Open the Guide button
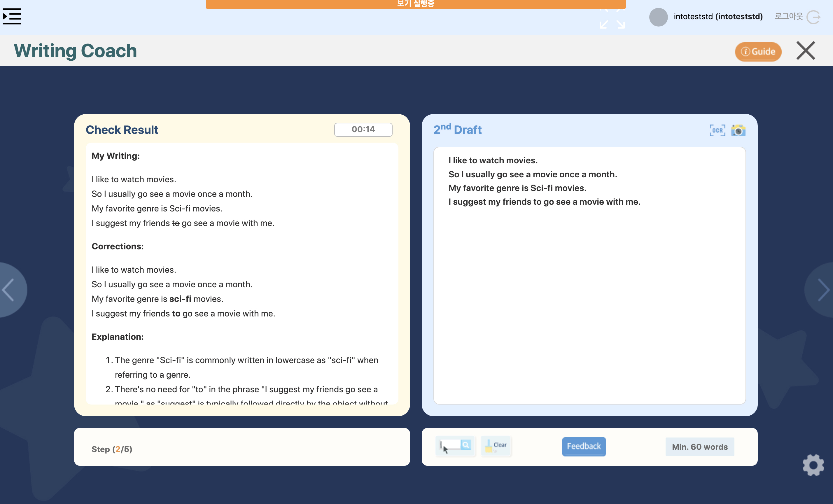Screen dimensions: 833x504 point(758,51)
